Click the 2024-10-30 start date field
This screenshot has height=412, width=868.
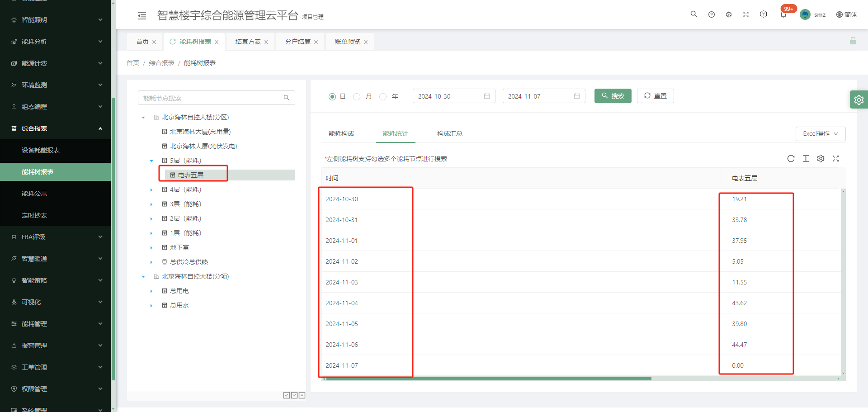(454, 96)
